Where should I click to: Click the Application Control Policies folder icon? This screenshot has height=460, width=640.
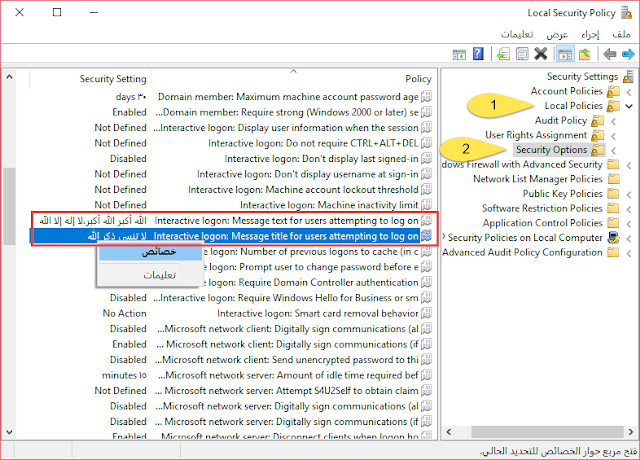click(x=613, y=223)
